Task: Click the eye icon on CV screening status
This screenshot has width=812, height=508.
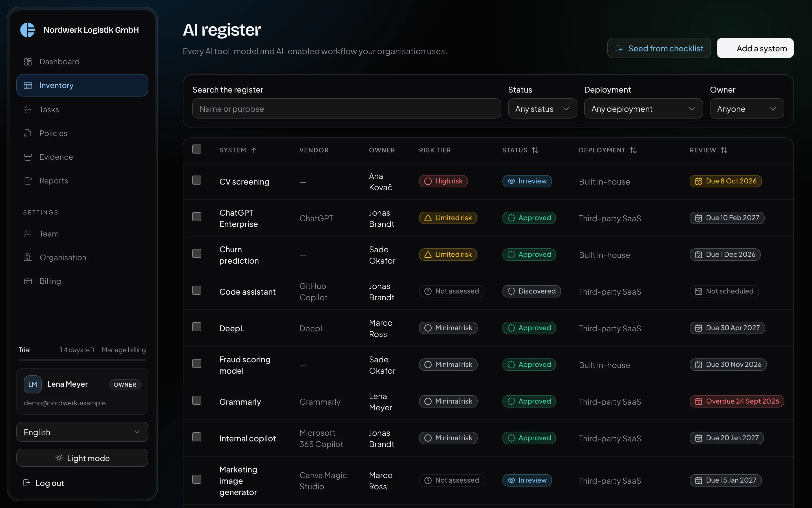Action: pyautogui.click(x=511, y=181)
